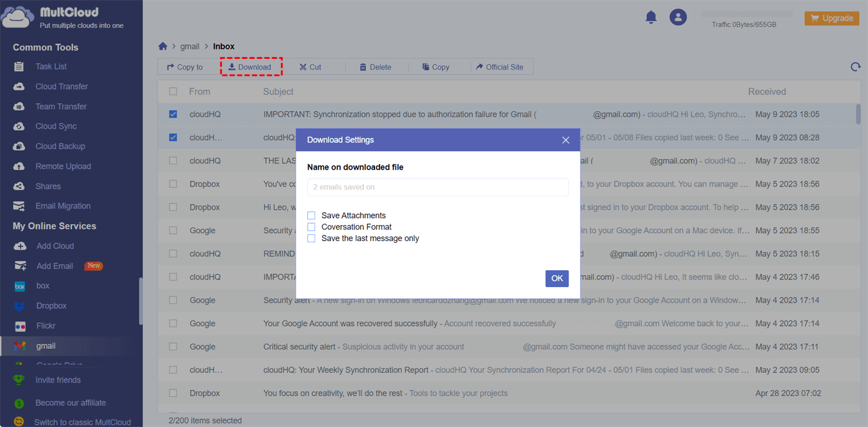Open the user profile avatar icon
This screenshot has width=868, height=427.
pos(678,17)
